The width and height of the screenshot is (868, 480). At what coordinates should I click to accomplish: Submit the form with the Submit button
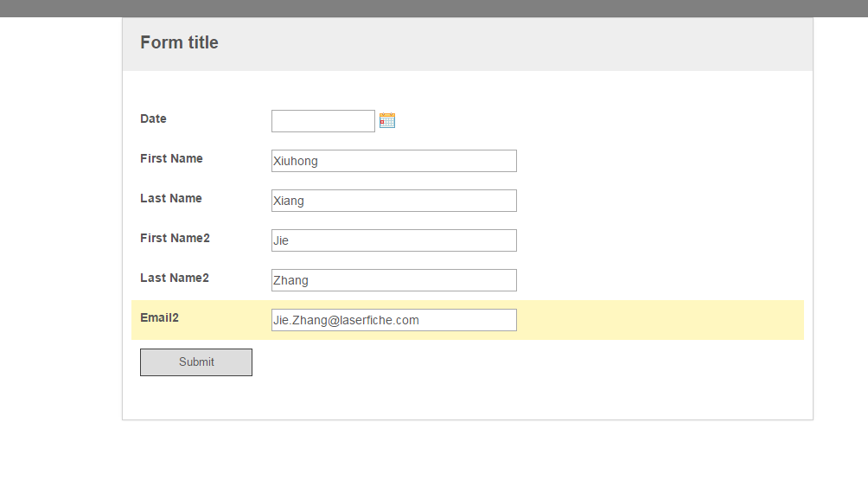(196, 362)
